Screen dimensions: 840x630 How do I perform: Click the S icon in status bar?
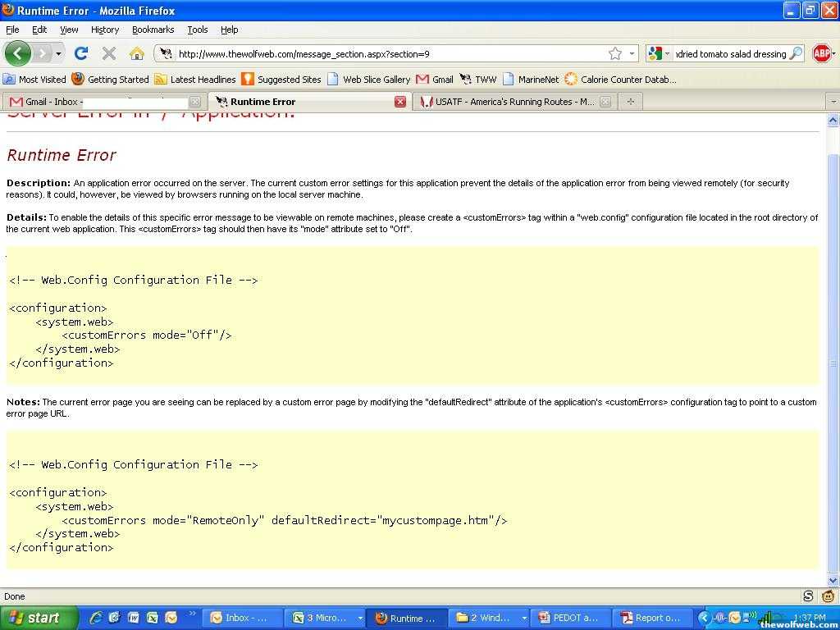coord(808,596)
